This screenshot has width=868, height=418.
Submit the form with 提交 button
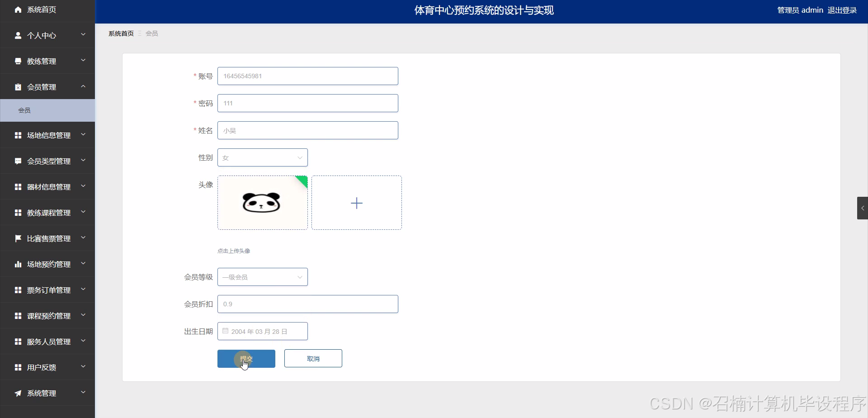pos(246,358)
